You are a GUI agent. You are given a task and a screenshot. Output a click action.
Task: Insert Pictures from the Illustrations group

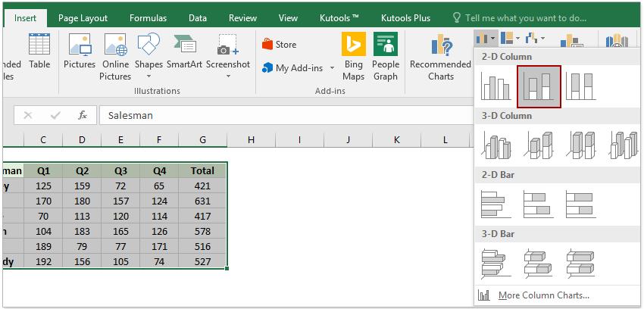click(x=79, y=56)
